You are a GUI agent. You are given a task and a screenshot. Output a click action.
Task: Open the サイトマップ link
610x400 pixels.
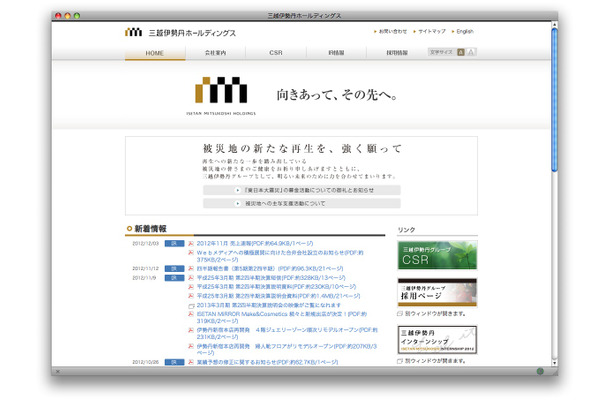432,32
